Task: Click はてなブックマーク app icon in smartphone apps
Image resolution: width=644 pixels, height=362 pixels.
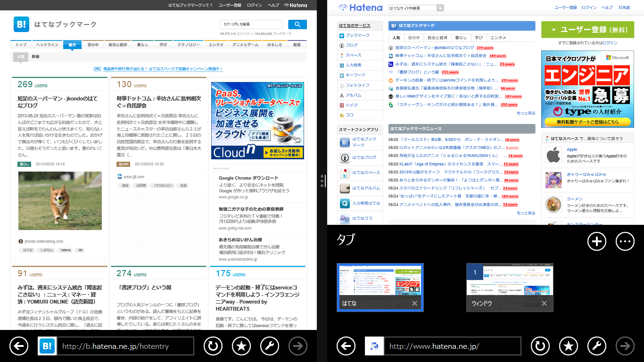Action: point(345,142)
